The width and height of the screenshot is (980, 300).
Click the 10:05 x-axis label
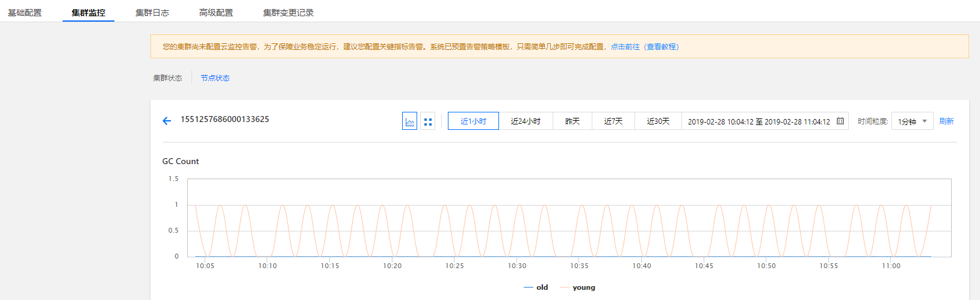(x=205, y=266)
